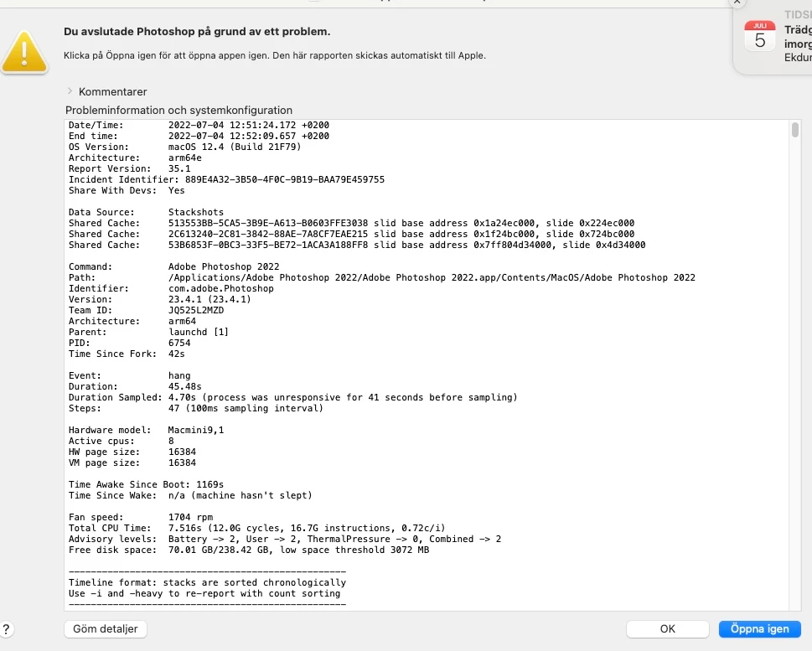Click 'Timeline format: stacks are sorted chronologically'

[207, 581]
